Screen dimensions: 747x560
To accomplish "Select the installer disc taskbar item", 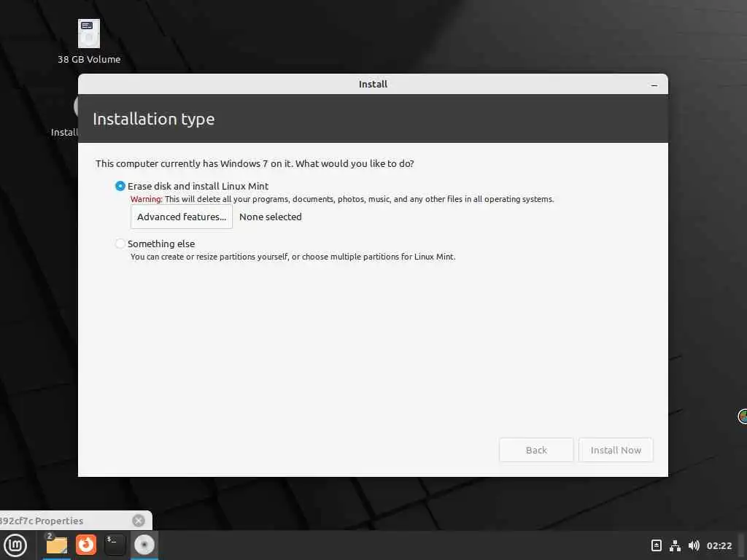I will click(144, 545).
